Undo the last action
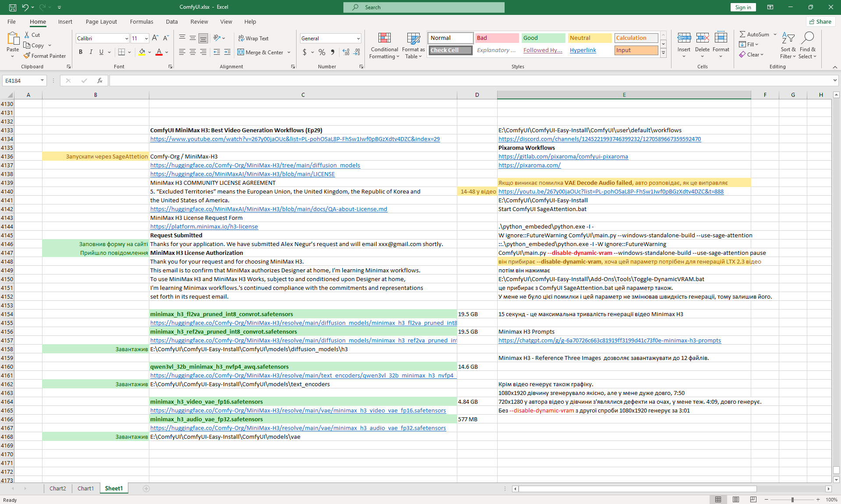841x504 pixels. pos(25,7)
